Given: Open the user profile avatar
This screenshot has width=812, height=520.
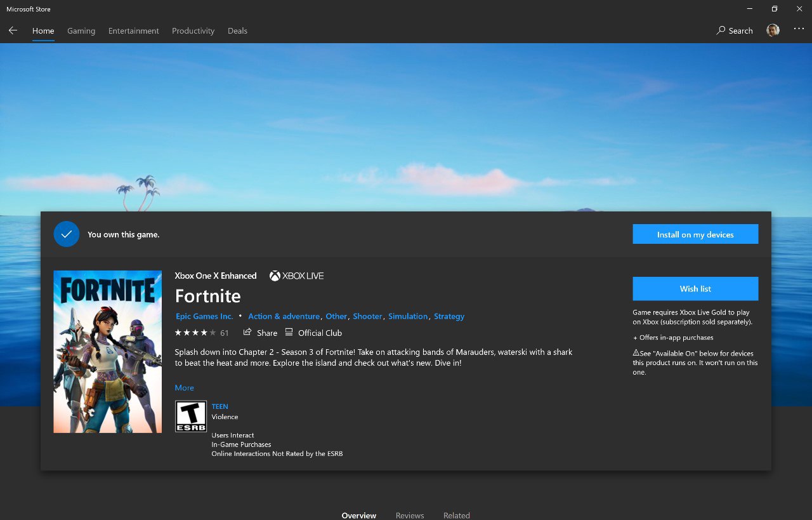Looking at the screenshot, I should 773,30.
